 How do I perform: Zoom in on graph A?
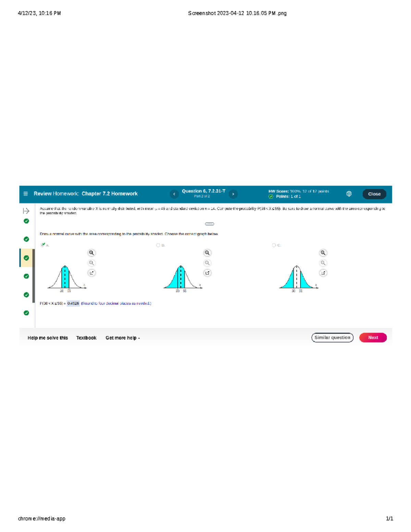pyautogui.click(x=91, y=253)
